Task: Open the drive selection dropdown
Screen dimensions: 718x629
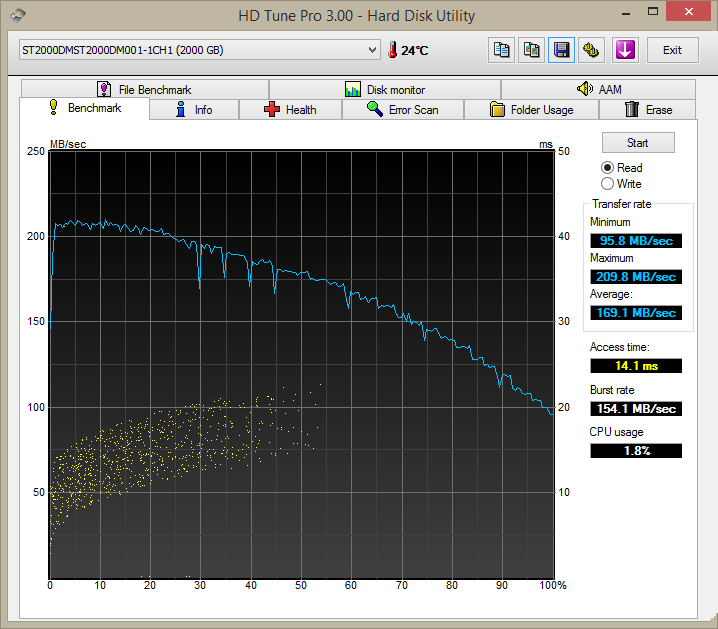Action: coord(200,50)
